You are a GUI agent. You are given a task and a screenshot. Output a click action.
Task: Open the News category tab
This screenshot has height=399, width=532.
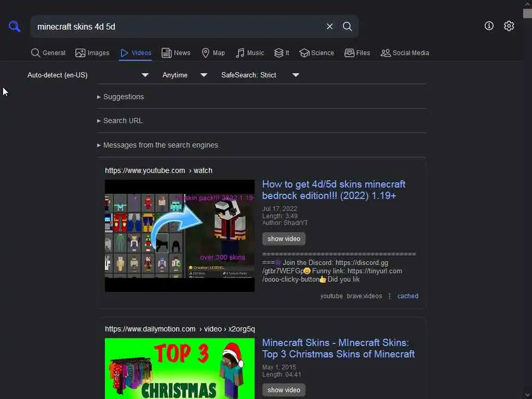[176, 53]
